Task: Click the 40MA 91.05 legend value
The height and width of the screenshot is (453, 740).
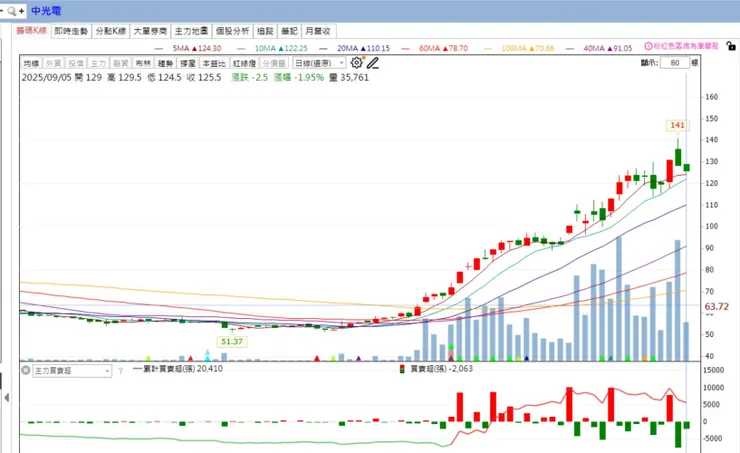Action: (608, 48)
